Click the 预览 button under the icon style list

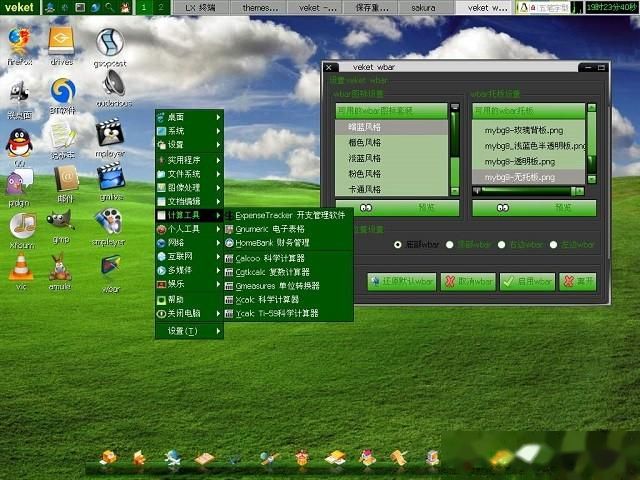(x=397, y=208)
